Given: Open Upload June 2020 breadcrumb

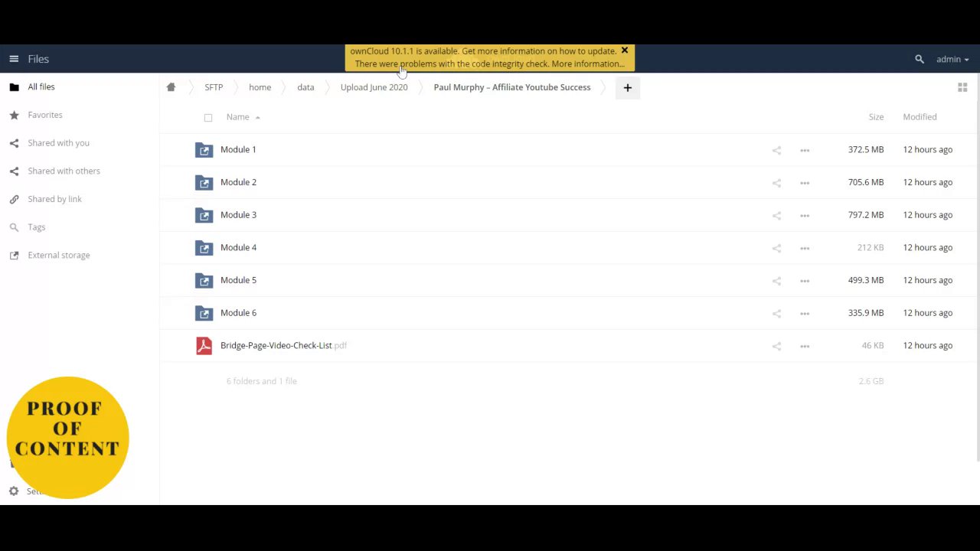Looking at the screenshot, I should (374, 87).
